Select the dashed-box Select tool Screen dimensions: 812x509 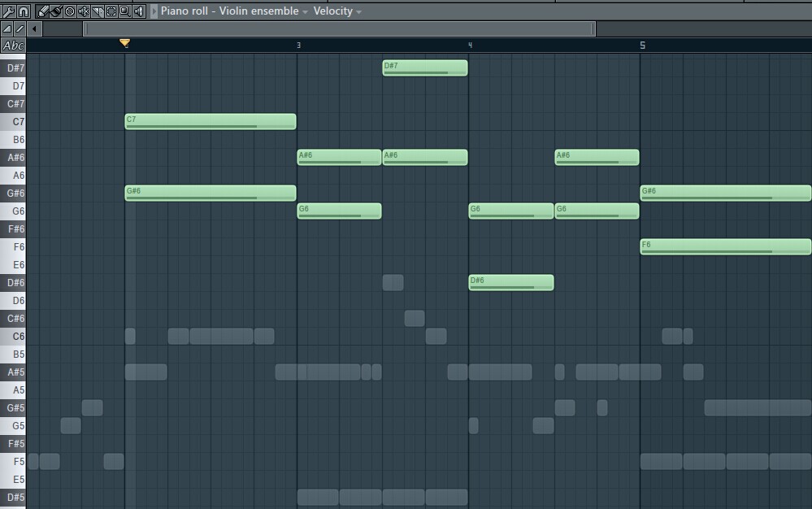tap(111, 11)
